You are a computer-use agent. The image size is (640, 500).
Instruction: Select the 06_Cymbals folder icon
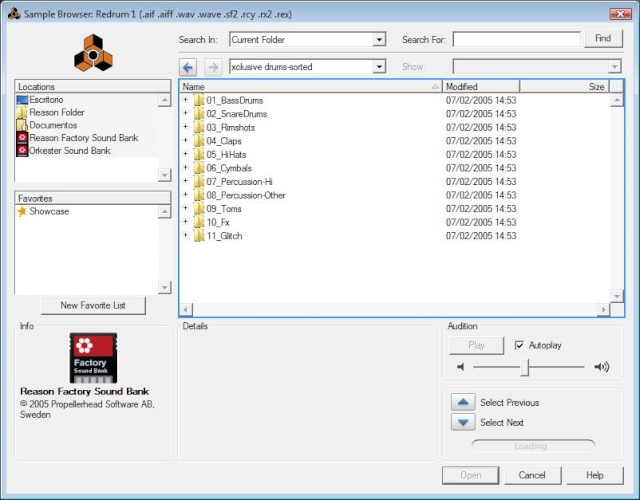(x=199, y=168)
